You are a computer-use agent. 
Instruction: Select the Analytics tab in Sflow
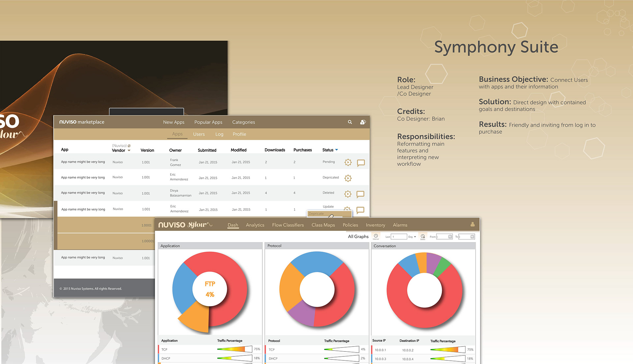[x=255, y=225]
